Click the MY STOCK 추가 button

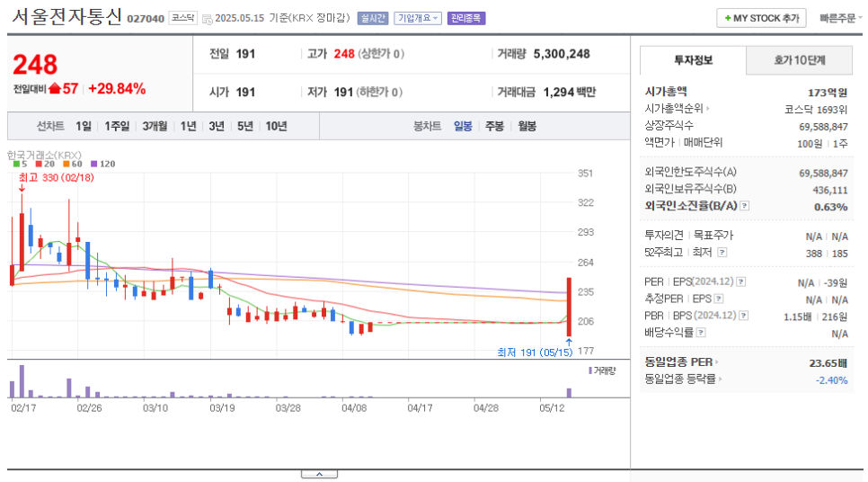[x=761, y=18]
